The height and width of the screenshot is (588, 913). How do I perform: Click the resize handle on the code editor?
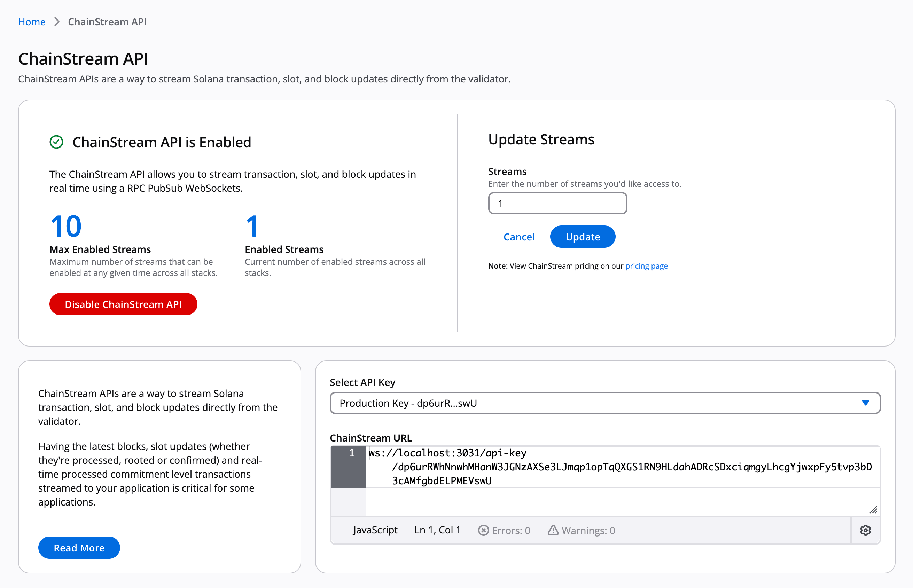[x=873, y=509]
